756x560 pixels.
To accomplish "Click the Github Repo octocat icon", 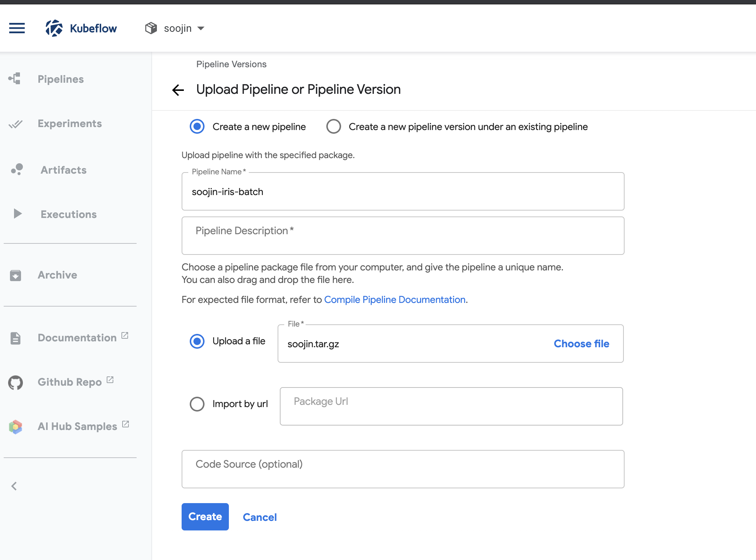I will pyautogui.click(x=16, y=382).
